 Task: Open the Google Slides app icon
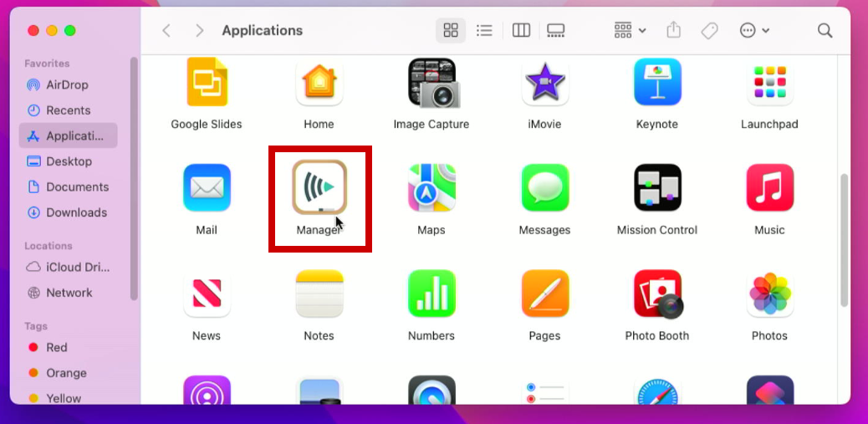click(x=207, y=82)
